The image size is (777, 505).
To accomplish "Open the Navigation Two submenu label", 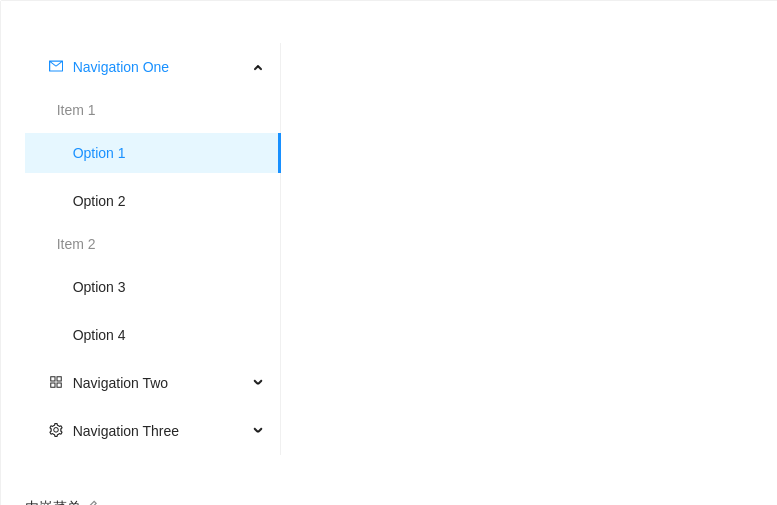I will coord(120,383).
